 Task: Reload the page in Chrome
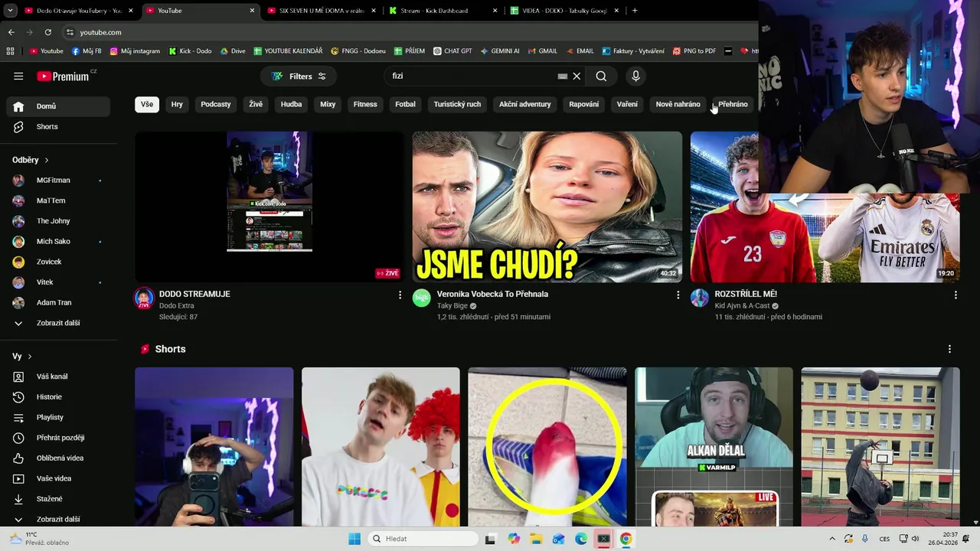47,32
